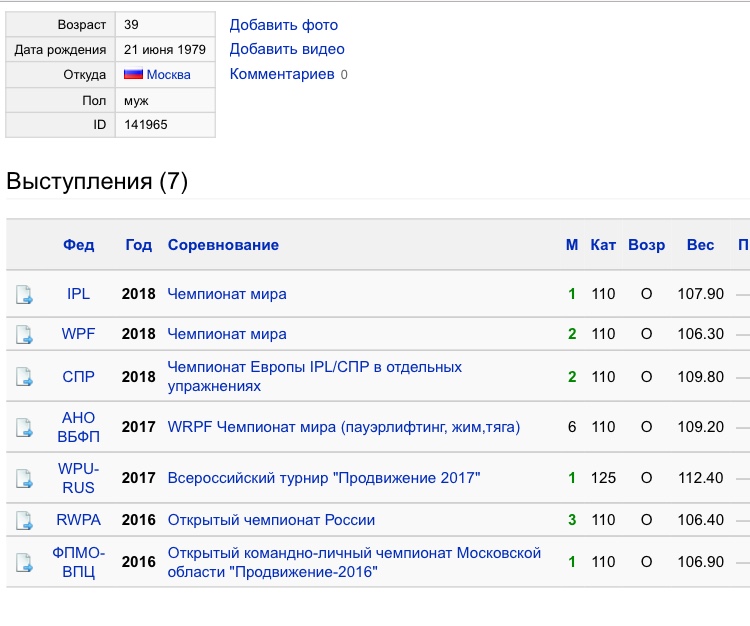Screen dimensions: 750x626
Task: Open Всероссийский турнир "Продвижение 2017" link
Action: [323, 478]
